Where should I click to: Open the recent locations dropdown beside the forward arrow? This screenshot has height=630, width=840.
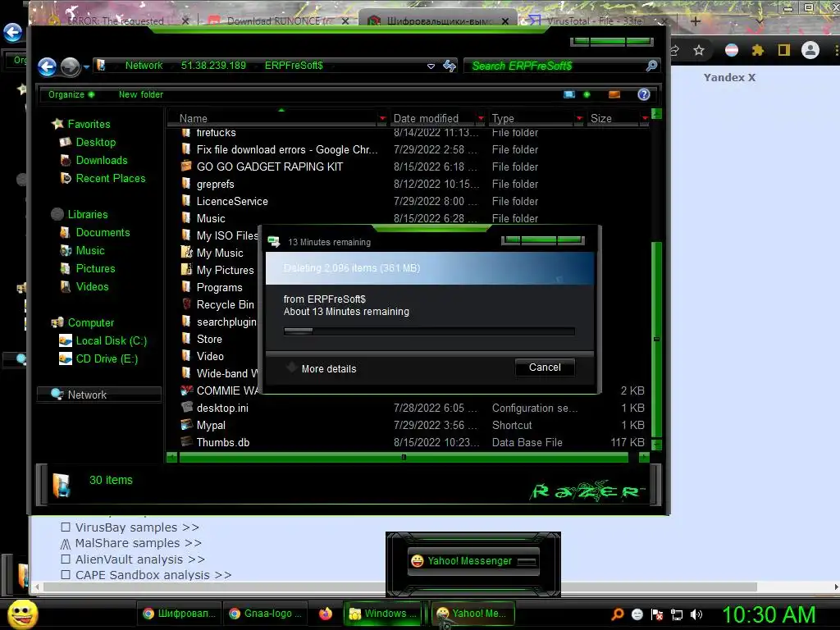tap(86, 67)
